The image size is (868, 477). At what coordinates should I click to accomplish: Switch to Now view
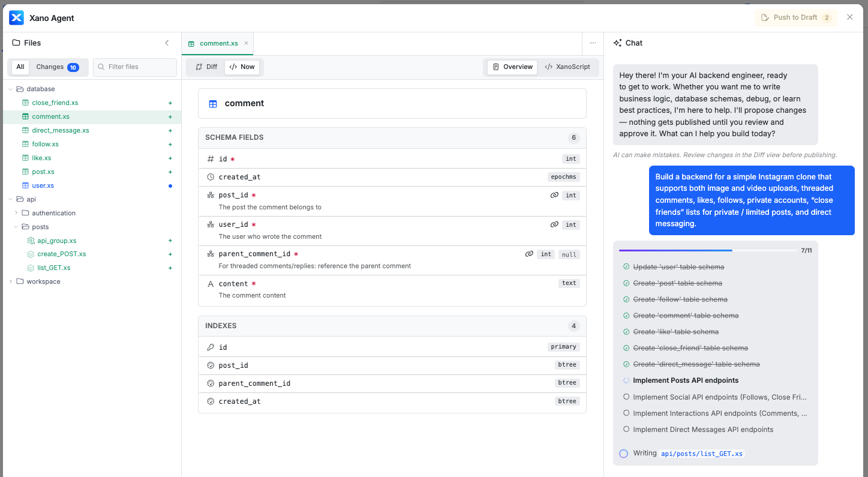pos(242,67)
